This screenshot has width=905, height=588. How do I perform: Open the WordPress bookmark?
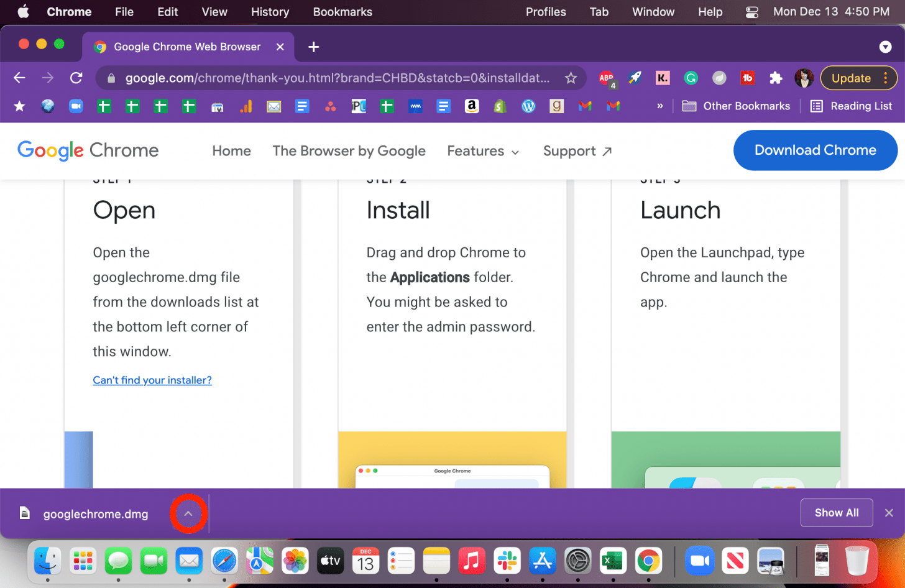click(528, 106)
